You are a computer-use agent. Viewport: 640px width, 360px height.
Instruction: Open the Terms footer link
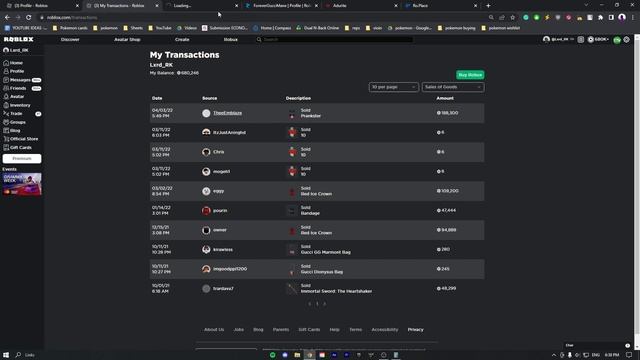coord(355,329)
